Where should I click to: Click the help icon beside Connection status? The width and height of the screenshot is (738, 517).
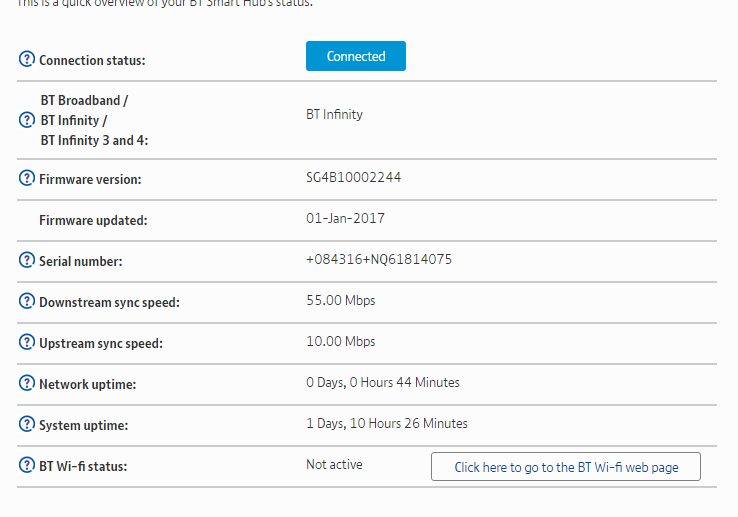27,59
